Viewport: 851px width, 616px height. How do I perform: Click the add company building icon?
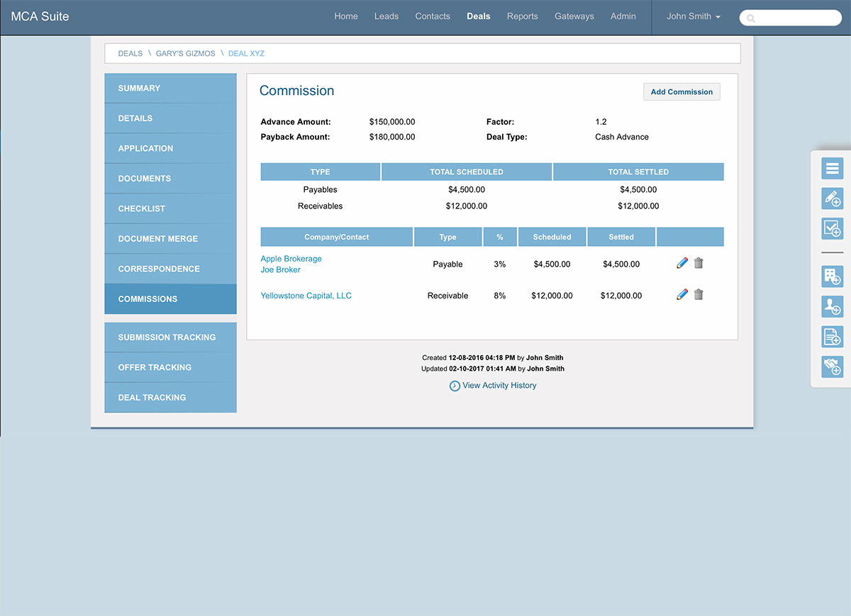point(832,276)
